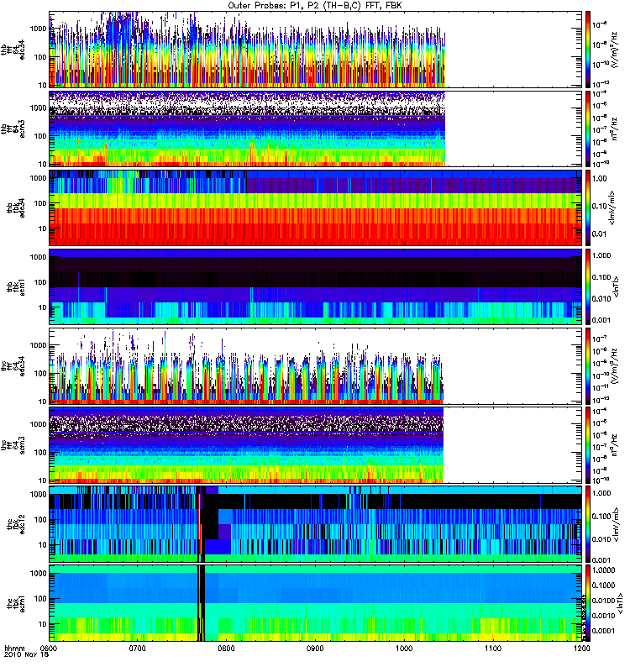This screenshot has height=672, width=630.
Task: Click the '2010 Nov 18' date label
Action: pos(26,655)
